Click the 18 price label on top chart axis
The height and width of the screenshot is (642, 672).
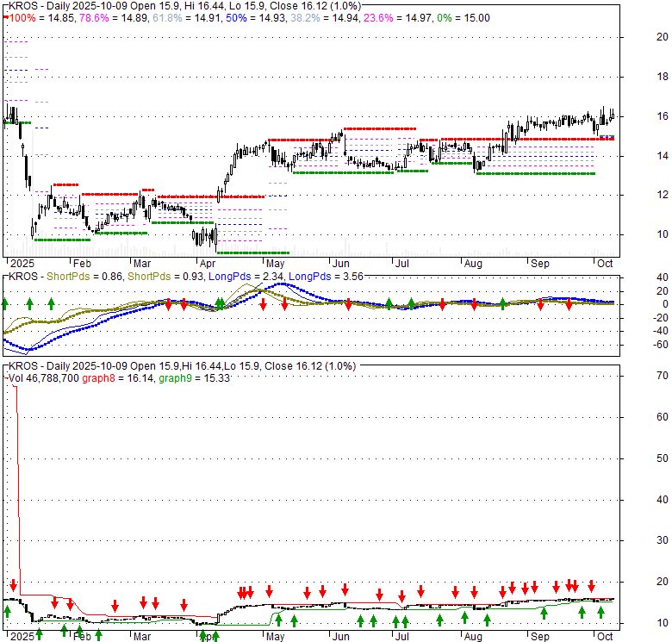[663, 77]
